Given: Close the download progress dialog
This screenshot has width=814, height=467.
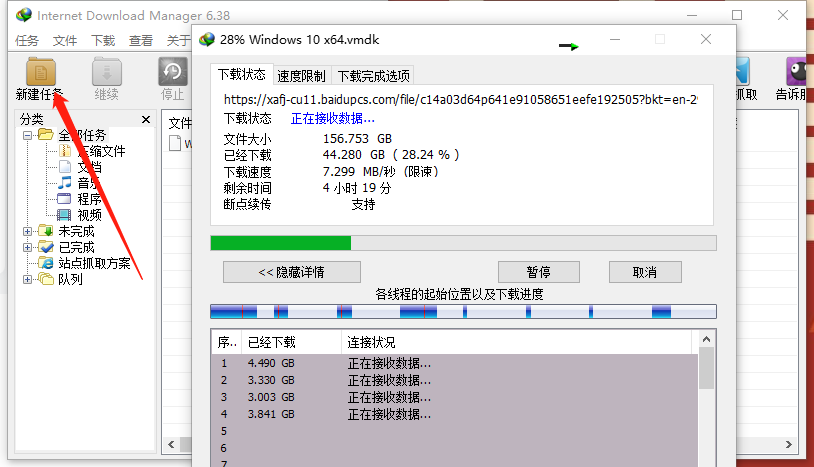Looking at the screenshot, I should 706,39.
